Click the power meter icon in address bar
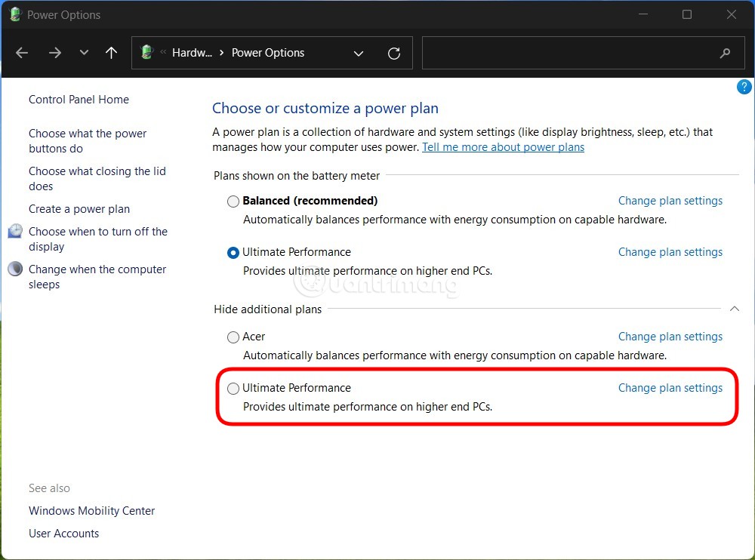Image resolution: width=755 pixels, height=560 pixels. click(146, 52)
